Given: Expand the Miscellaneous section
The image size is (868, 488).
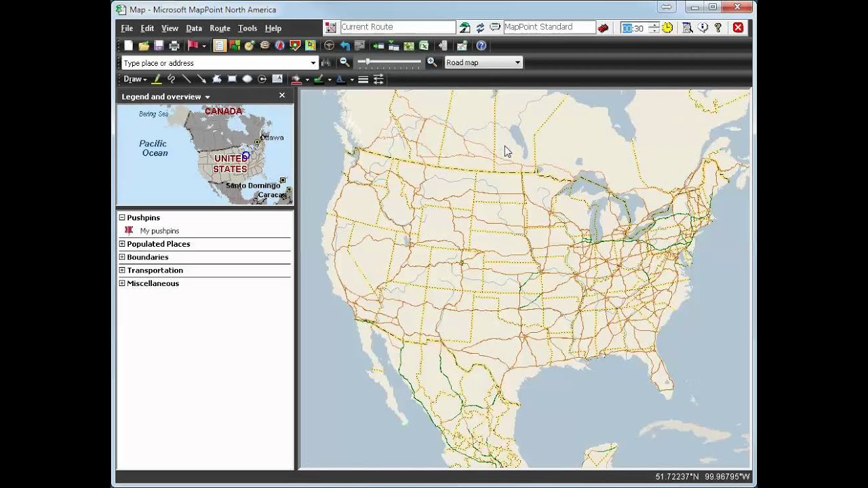Looking at the screenshot, I should [122, 283].
